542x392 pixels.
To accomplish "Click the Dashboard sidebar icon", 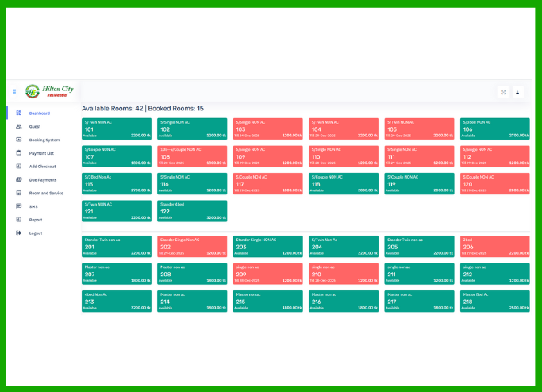I will (x=18, y=113).
